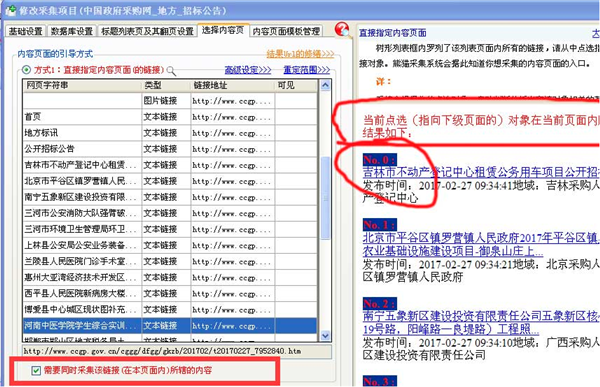Click the magnifier icon beside 方式1
The image size is (600, 387).
pos(171,71)
